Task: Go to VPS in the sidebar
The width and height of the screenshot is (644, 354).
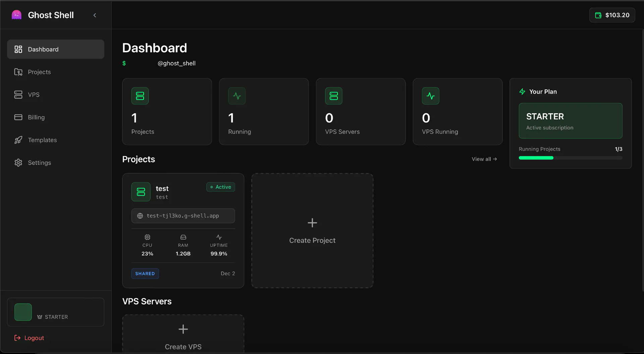Action: (x=56, y=95)
